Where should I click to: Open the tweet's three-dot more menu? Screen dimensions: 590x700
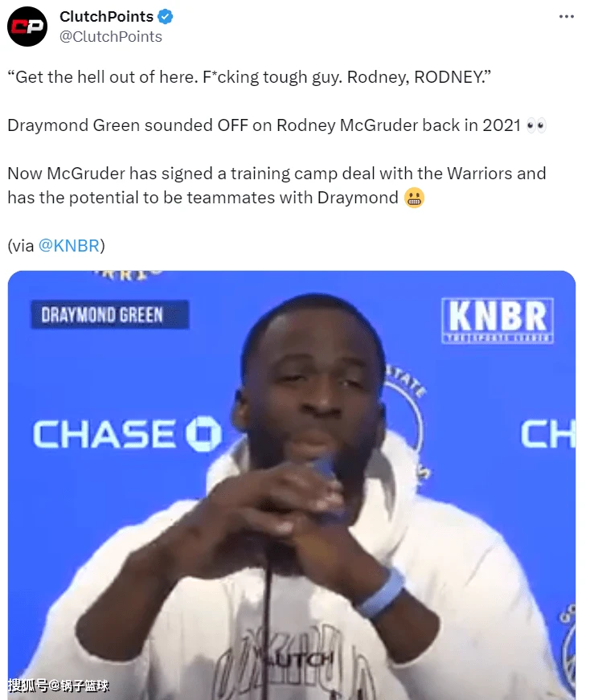point(567,17)
